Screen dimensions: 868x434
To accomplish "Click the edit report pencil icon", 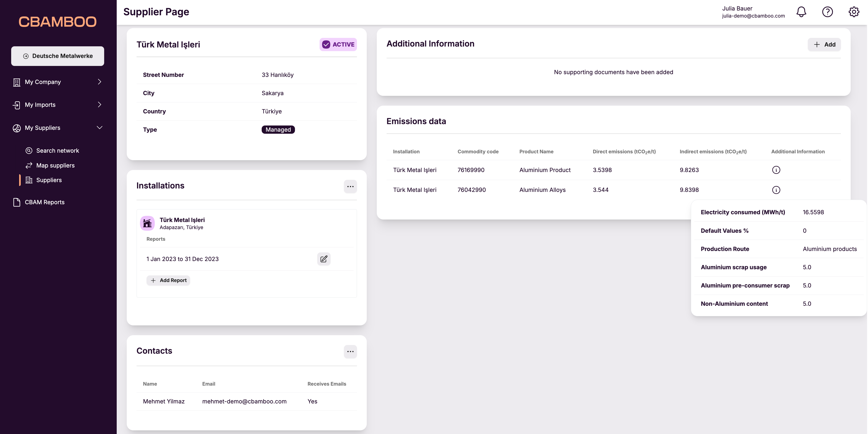I will pos(323,259).
